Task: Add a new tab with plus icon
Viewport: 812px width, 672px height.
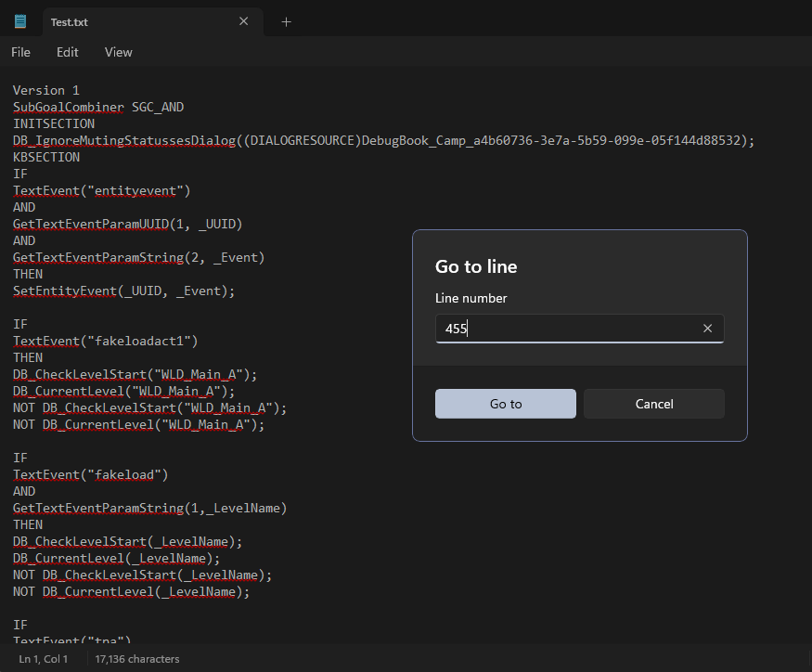Action: coord(286,21)
